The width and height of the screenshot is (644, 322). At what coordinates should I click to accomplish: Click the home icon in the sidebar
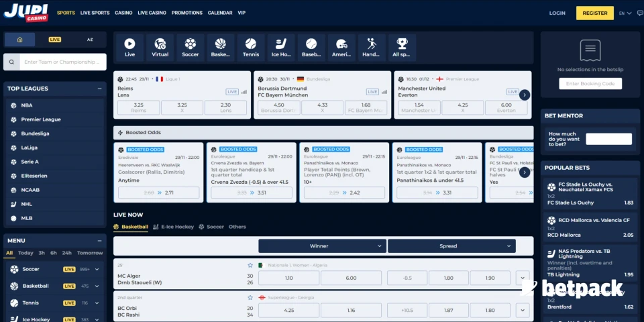(20, 40)
